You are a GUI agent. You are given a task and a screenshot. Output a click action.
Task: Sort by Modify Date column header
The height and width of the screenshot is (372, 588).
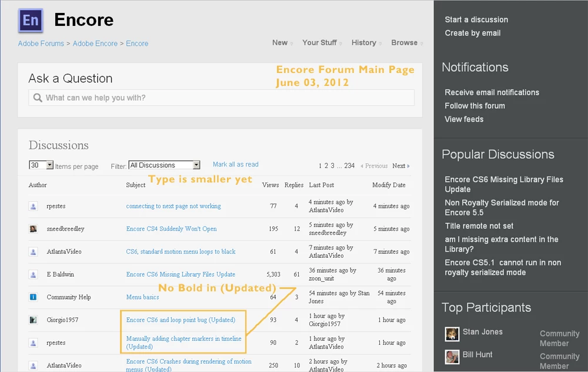tap(389, 185)
